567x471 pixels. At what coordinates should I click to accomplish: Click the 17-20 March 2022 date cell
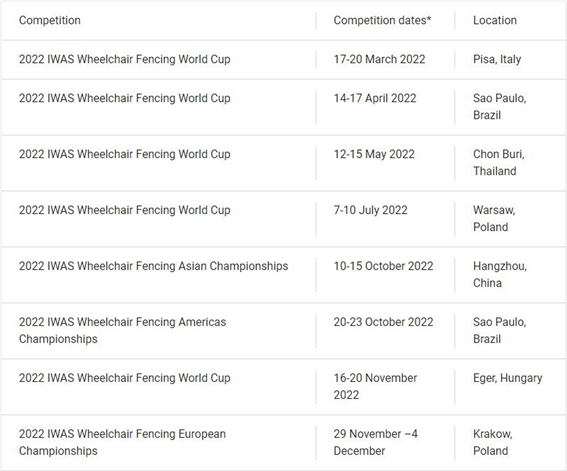click(x=379, y=59)
